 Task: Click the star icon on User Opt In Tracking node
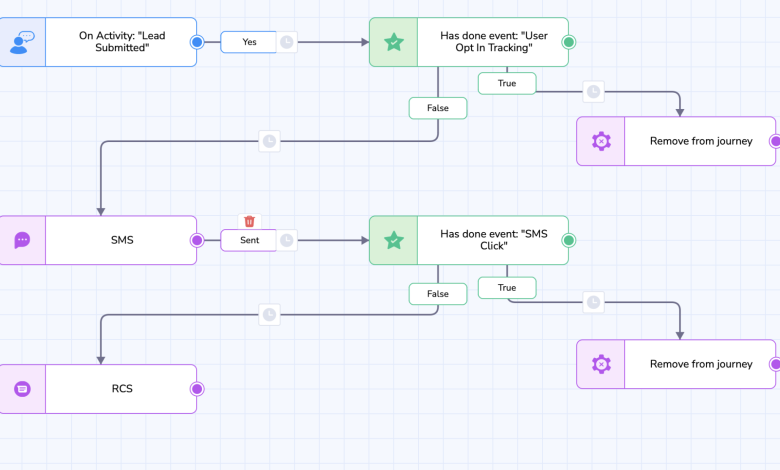pos(394,42)
